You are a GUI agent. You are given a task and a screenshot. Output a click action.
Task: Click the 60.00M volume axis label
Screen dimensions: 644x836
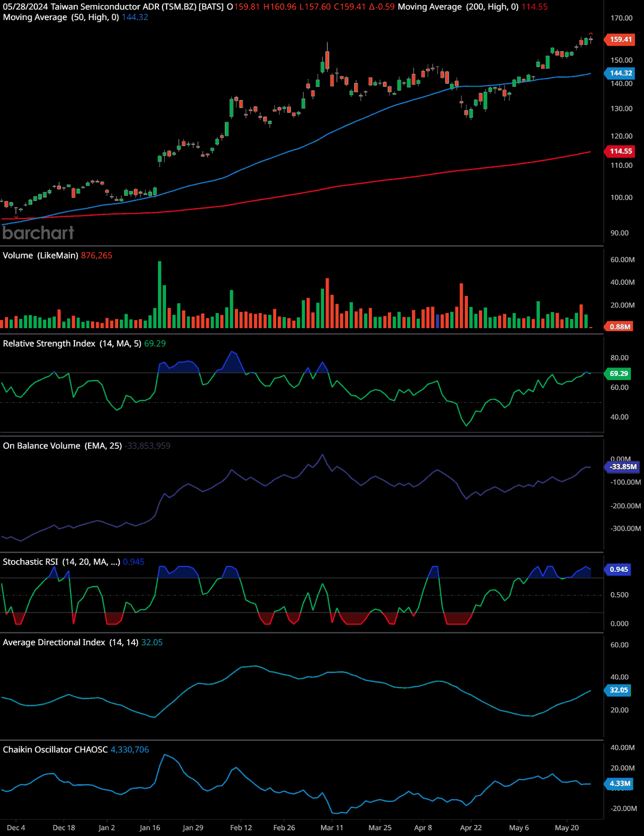coord(623,260)
